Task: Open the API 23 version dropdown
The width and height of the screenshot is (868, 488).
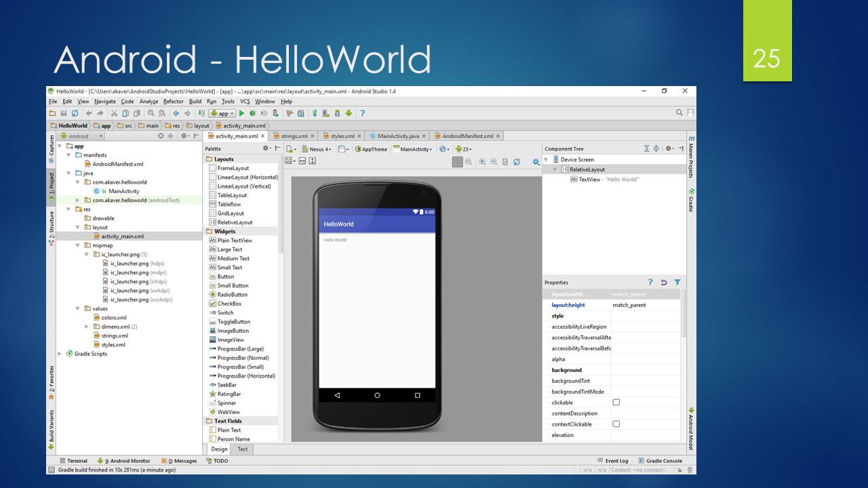Action: (x=463, y=149)
